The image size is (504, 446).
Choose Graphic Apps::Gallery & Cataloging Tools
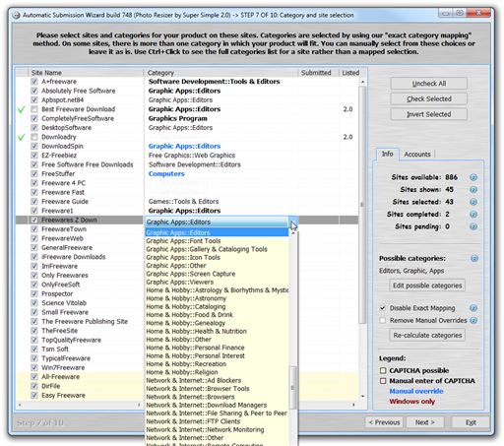(217, 249)
